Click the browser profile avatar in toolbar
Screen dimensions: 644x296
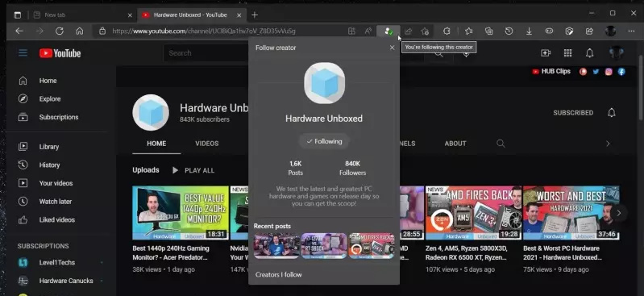(610, 31)
